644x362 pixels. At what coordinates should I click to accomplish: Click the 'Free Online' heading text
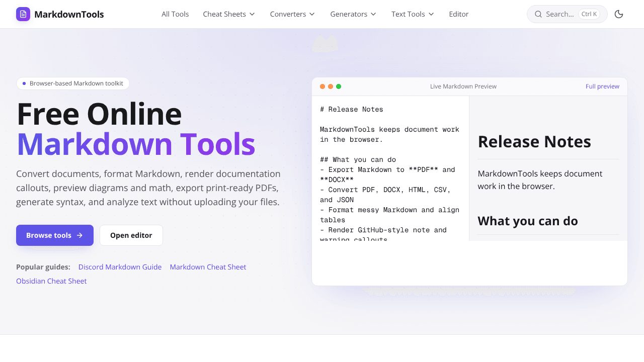[99, 114]
